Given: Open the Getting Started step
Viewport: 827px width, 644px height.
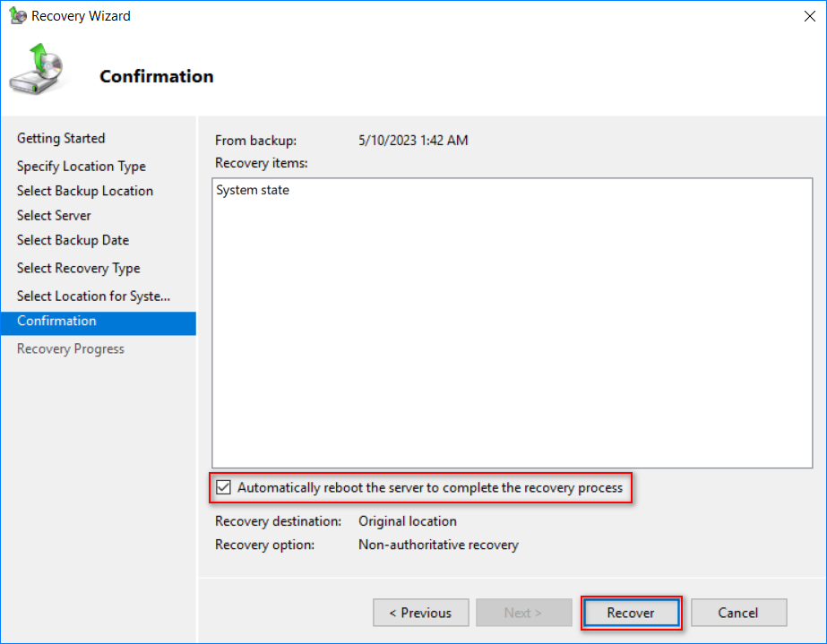Looking at the screenshot, I should point(61,138).
